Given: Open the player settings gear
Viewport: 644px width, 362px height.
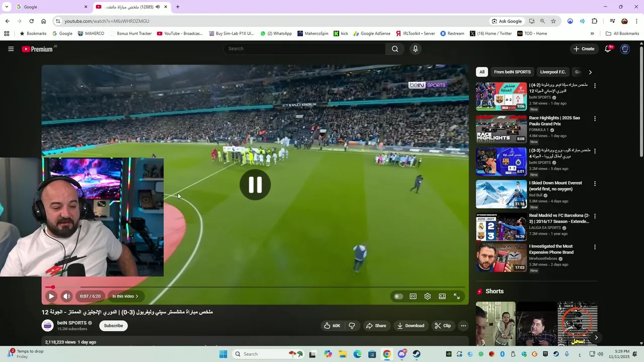Looking at the screenshot, I should [428, 296].
